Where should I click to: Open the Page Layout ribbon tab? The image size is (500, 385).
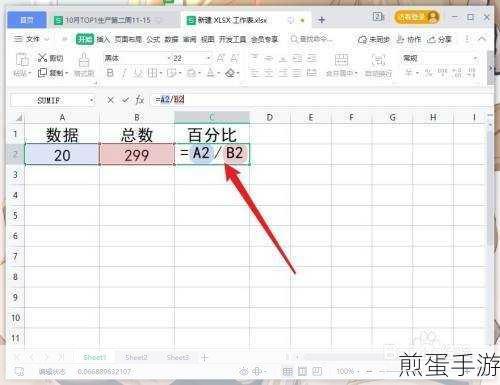(129, 39)
